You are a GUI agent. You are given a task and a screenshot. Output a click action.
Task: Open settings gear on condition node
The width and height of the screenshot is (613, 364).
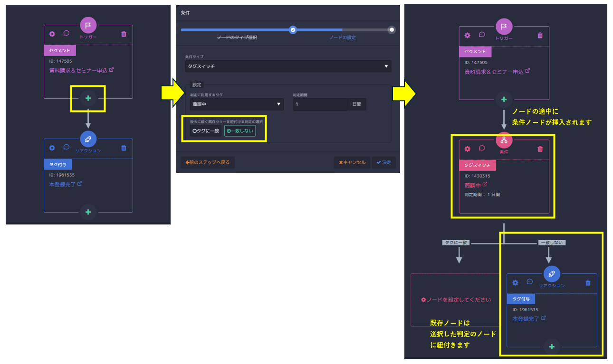(468, 149)
